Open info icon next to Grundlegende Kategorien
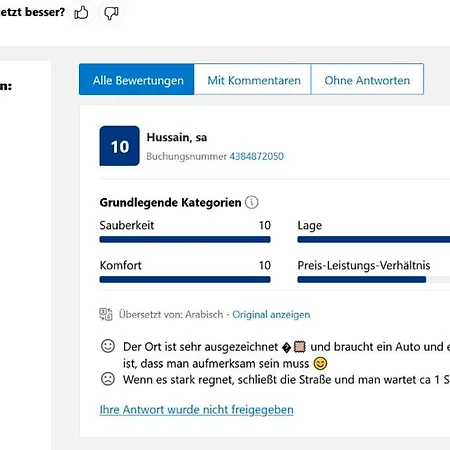The width and height of the screenshot is (450, 450). (x=252, y=202)
